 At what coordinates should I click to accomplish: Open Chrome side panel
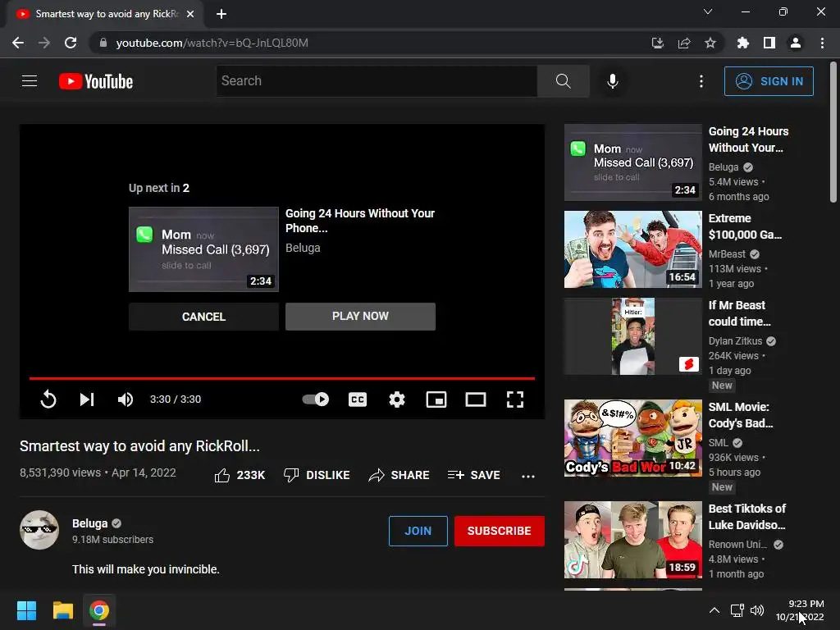(x=769, y=43)
